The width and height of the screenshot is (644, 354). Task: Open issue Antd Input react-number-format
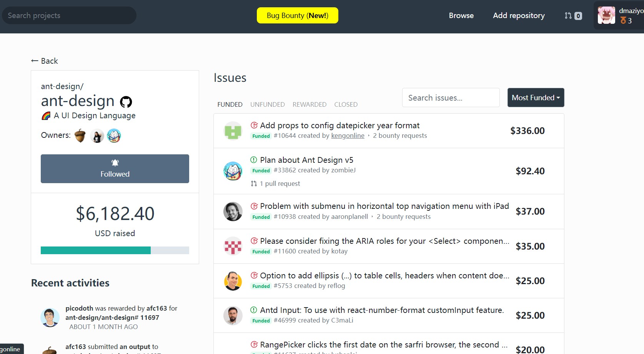point(382,310)
